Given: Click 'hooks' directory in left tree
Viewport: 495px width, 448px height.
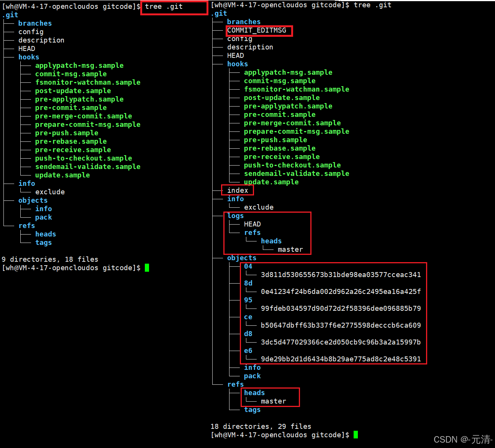Looking at the screenshot, I should (28, 57).
